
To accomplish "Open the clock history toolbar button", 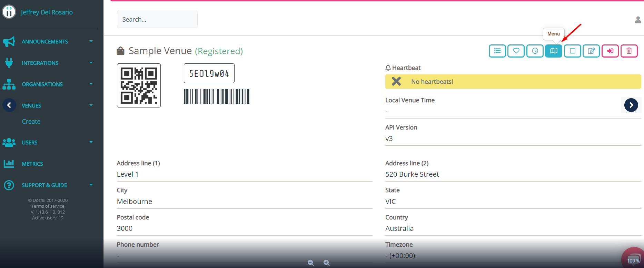I will pyautogui.click(x=535, y=51).
